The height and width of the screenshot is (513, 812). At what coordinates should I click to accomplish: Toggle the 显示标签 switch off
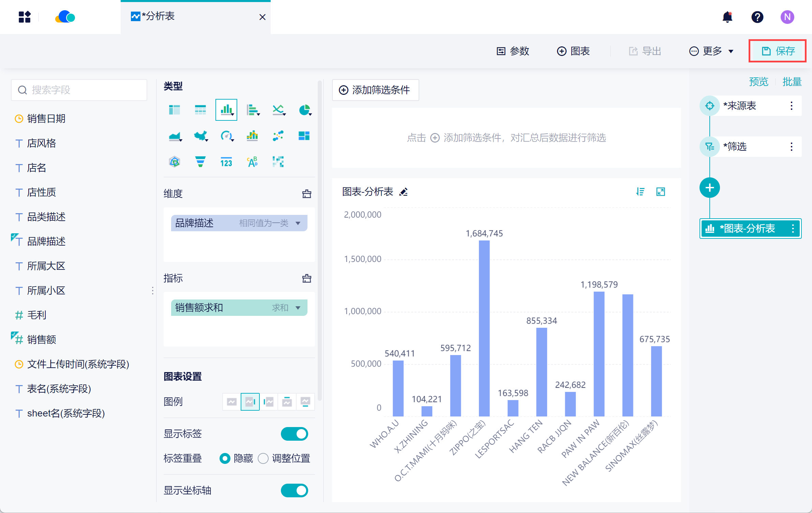(295, 434)
